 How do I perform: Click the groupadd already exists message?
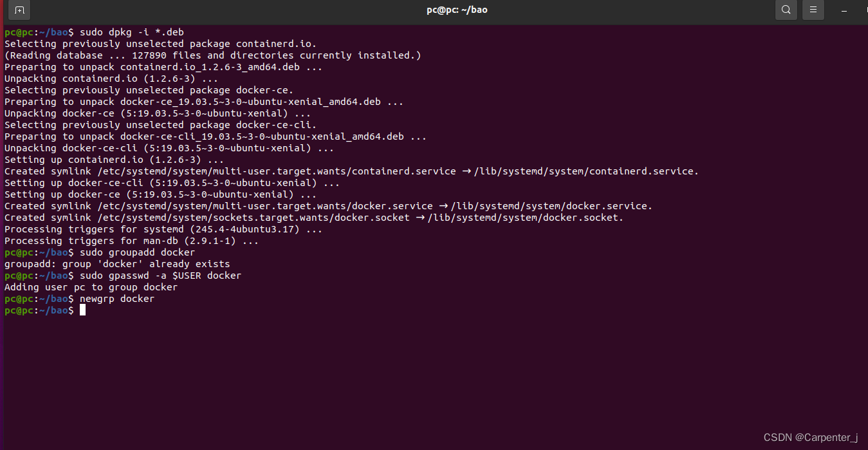(x=116, y=263)
